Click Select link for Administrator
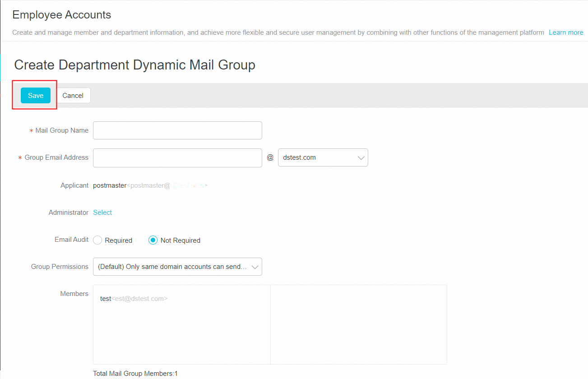Screen dimensions: 588x379 coord(102,213)
